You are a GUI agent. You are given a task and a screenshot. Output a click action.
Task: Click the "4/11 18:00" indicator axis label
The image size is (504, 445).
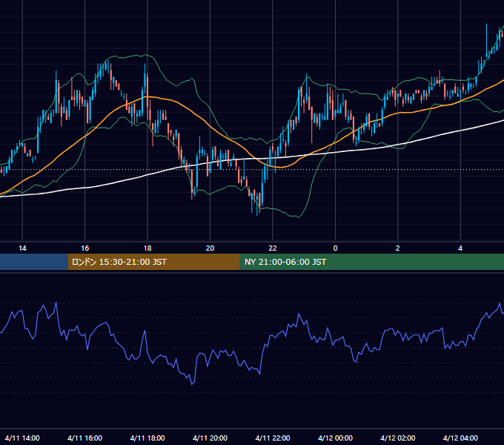[147, 438]
